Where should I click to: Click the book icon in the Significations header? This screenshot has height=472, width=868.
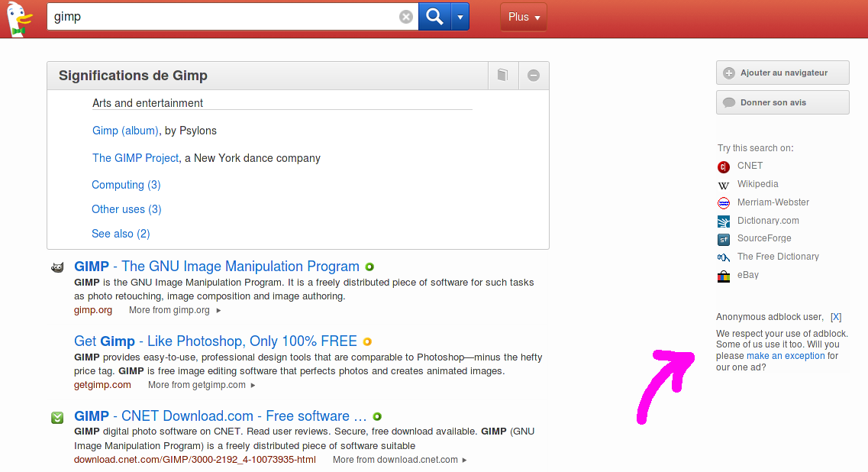tap(502, 76)
